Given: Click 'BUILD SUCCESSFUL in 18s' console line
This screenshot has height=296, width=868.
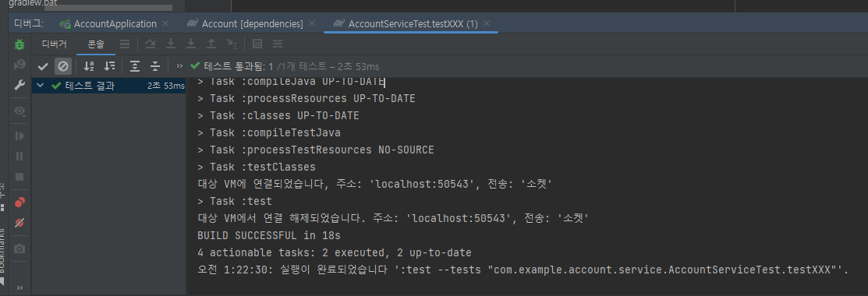Looking at the screenshot, I should [x=268, y=235].
